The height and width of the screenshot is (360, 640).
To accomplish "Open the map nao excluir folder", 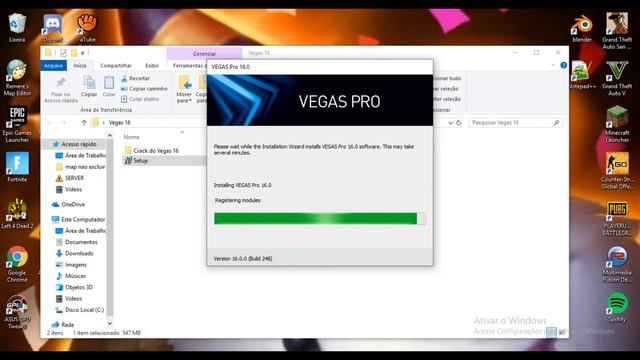I will point(80,167).
